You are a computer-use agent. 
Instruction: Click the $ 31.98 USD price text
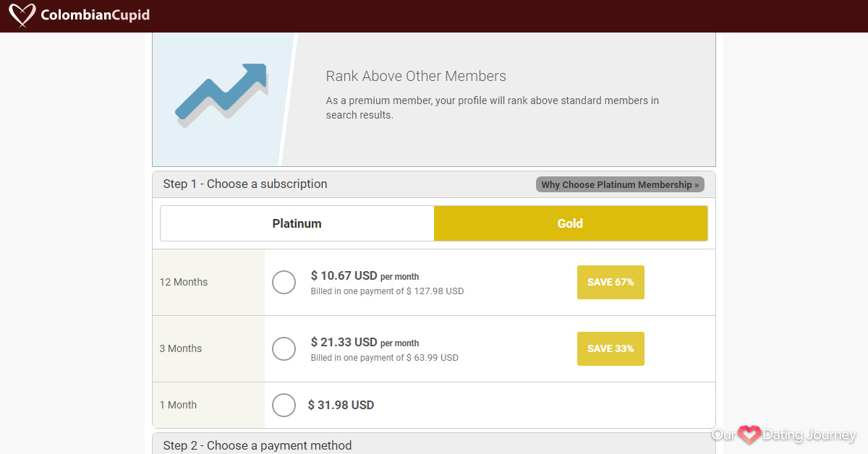(341, 405)
